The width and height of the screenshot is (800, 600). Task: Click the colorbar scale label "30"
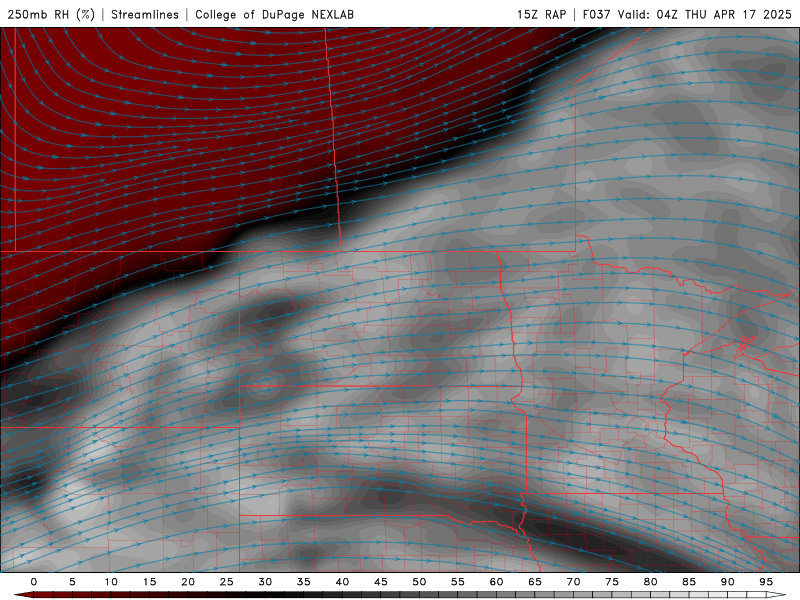point(265,582)
